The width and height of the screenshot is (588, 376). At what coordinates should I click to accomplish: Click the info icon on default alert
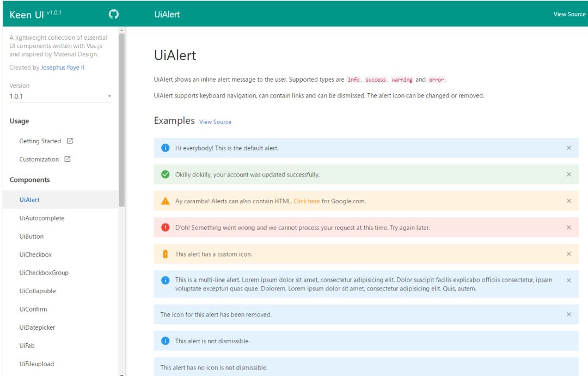click(165, 148)
